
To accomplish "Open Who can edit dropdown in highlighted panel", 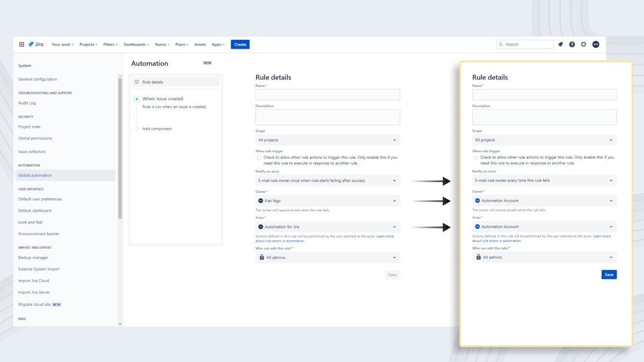I will tap(544, 257).
